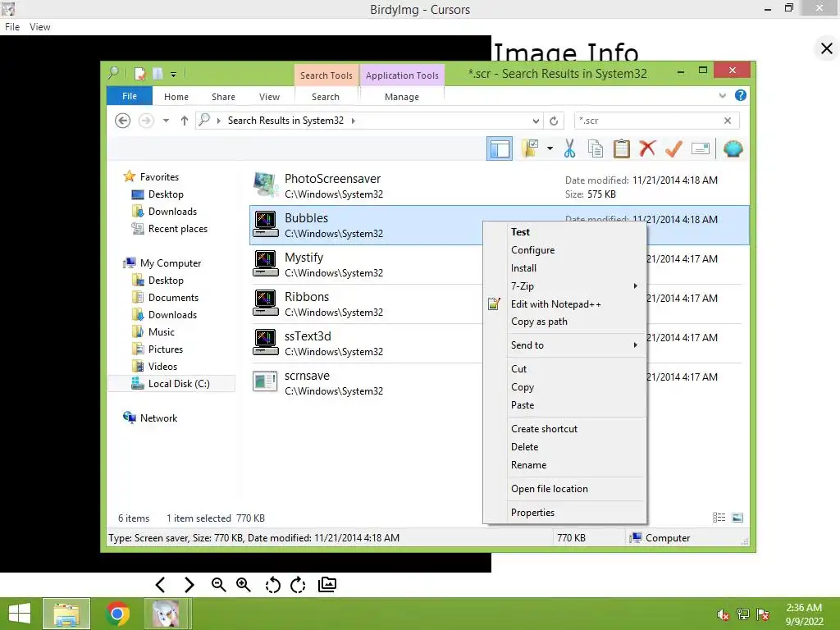This screenshot has width=840, height=630.
Task: Choose Configure in context menu
Action: [x=564, y=250]
